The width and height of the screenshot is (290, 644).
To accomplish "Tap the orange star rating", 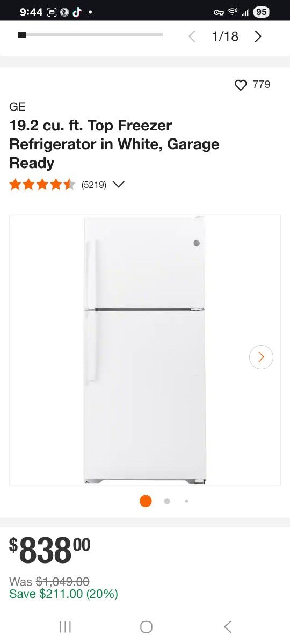I will point(42,185).
